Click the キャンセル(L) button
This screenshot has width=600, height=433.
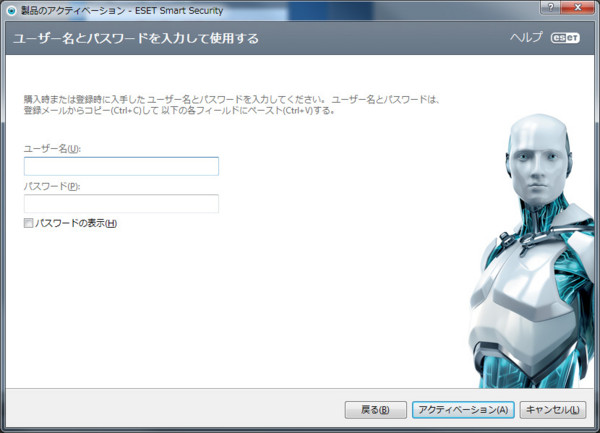tap(553, 410)
